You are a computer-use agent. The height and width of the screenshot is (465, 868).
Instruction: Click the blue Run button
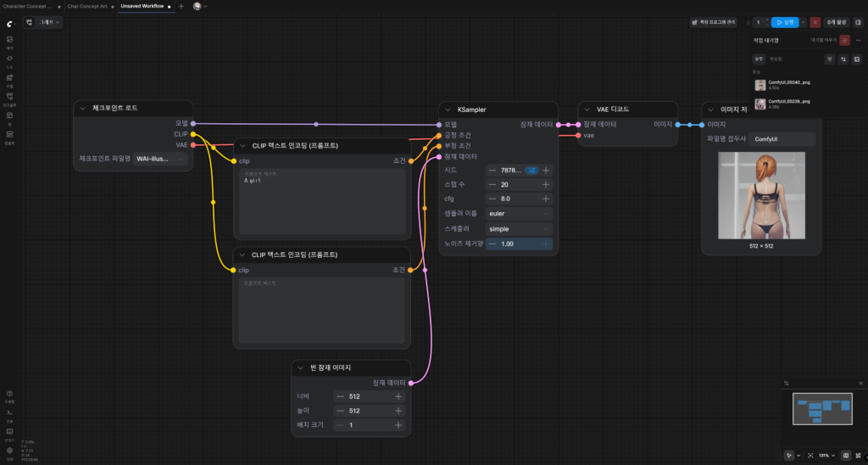(x=785, y=22)
